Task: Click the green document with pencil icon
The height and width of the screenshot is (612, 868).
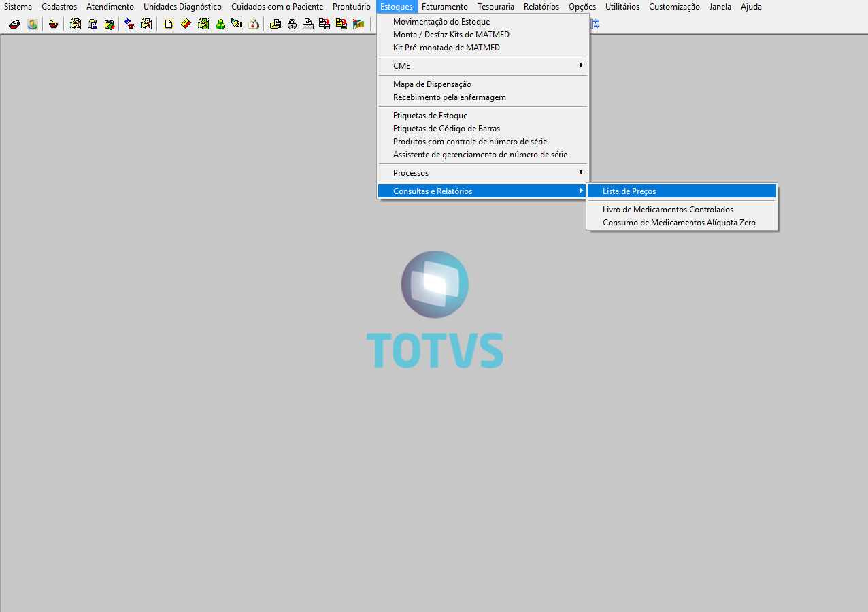Action: tap(203, 25)
